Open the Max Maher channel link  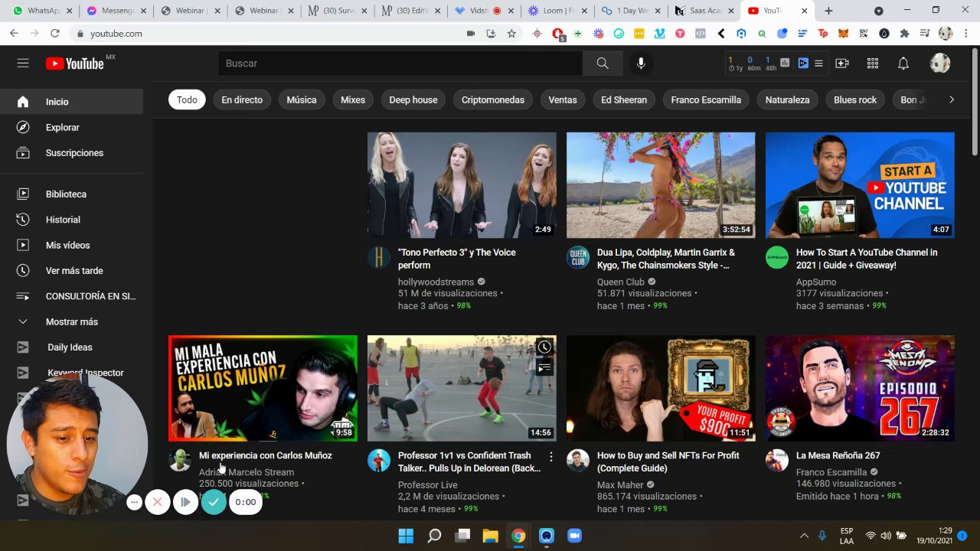point(620,485)
